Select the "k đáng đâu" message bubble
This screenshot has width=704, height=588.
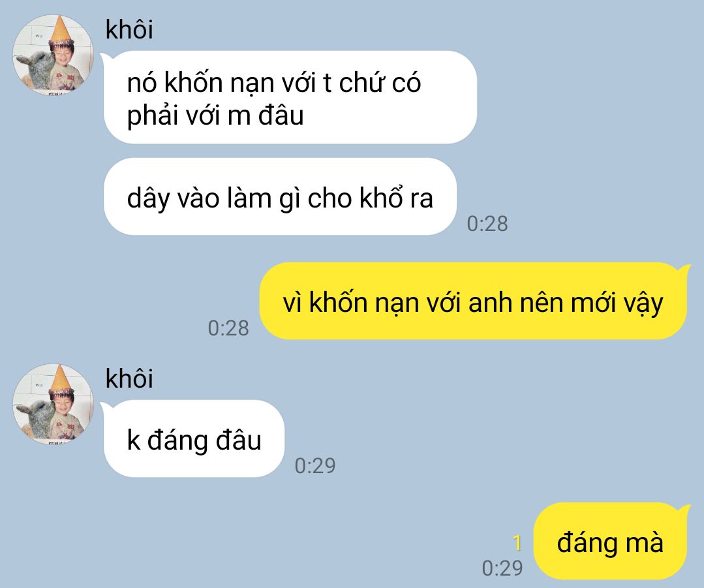(194, 439)
